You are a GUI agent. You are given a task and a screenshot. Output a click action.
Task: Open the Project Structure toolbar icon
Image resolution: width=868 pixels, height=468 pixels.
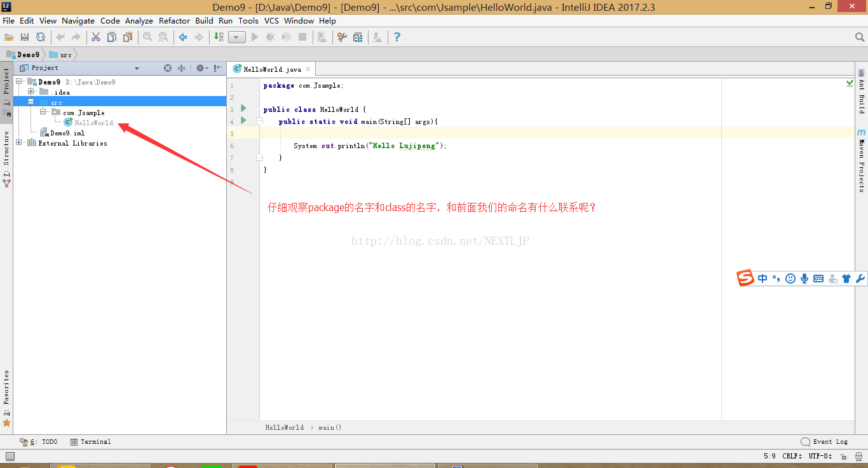coord(358,37)
